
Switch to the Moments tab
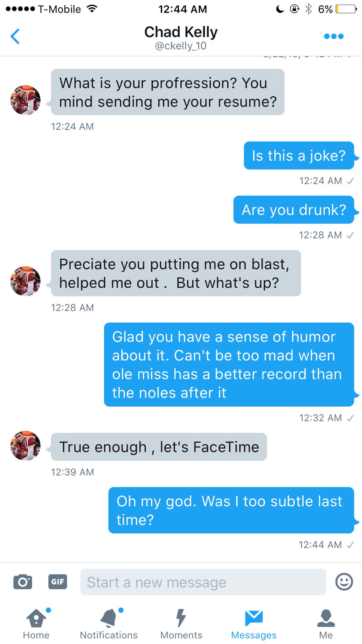[x=181, y=624]
